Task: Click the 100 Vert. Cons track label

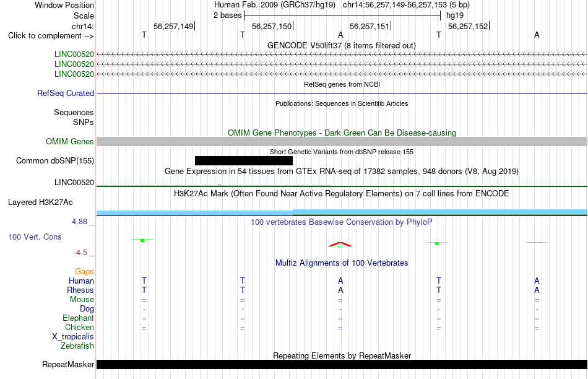Action: 35,237
